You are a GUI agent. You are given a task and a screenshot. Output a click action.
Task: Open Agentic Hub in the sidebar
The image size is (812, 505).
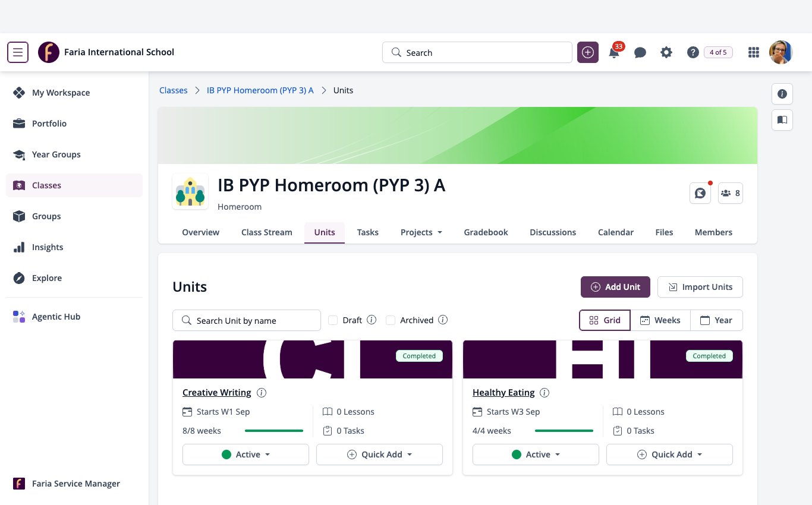tap(74, 317)
